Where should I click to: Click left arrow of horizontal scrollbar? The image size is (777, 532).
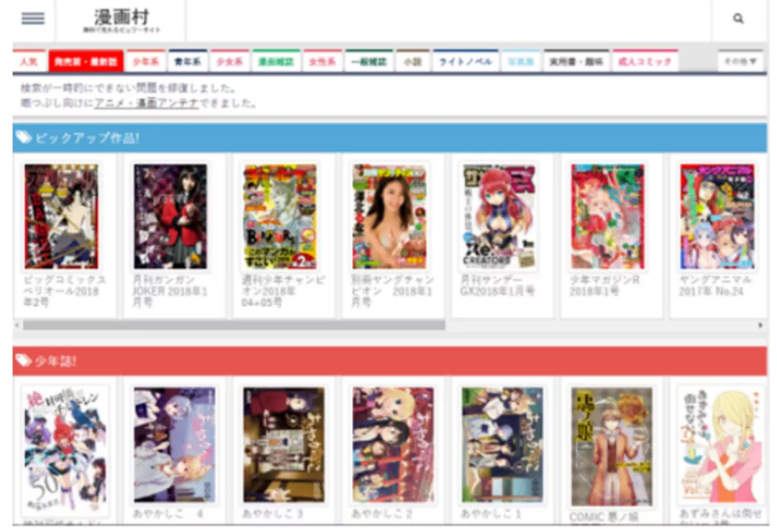[x=17, y=326]
